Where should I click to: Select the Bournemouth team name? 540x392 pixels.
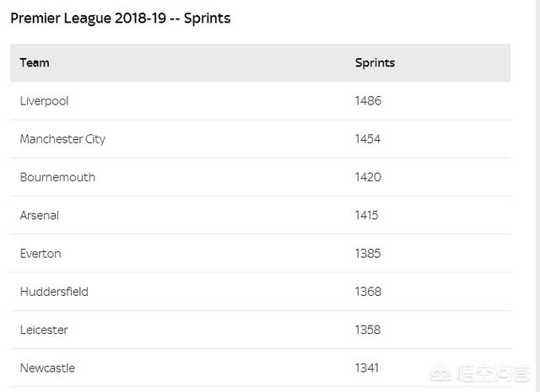pos(57,177)
